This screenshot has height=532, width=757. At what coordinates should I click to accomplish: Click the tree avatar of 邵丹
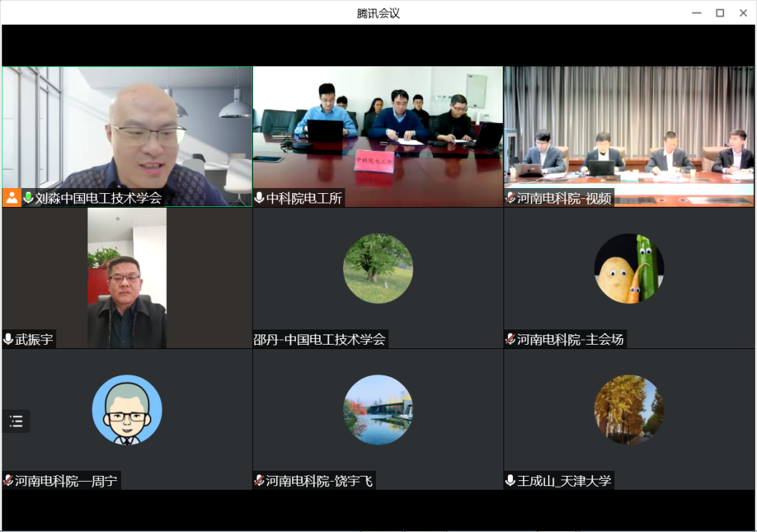(377, 268)
